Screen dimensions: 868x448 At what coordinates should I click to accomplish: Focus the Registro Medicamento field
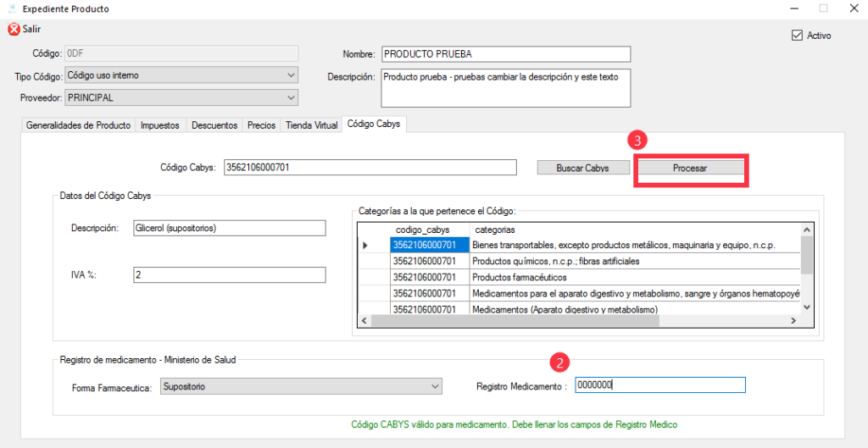coord(659,385)
